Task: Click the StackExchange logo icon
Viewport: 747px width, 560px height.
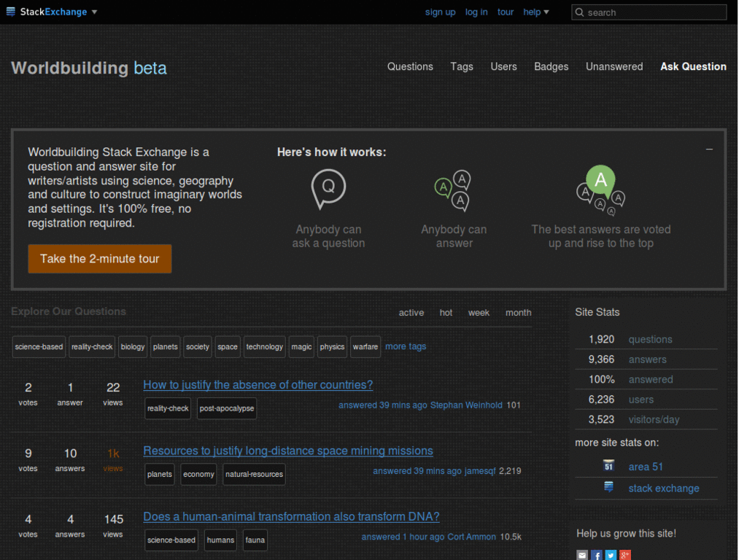Action: tap(10, 12)
